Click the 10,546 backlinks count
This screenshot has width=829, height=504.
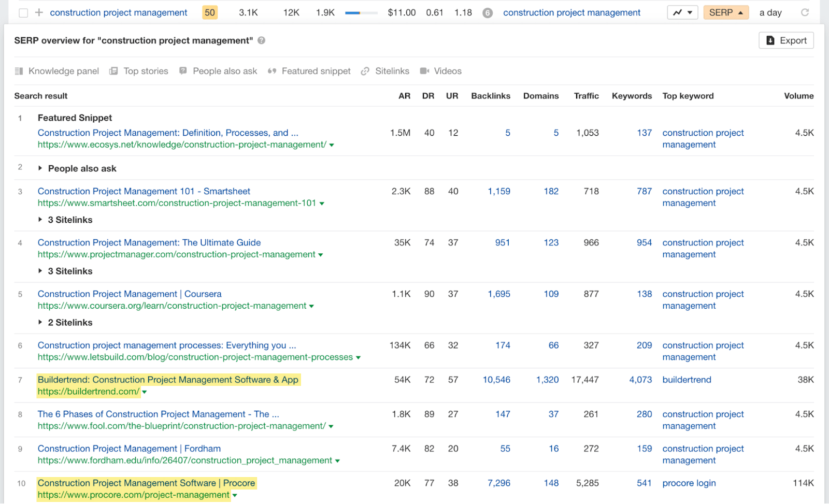point(496,379)
